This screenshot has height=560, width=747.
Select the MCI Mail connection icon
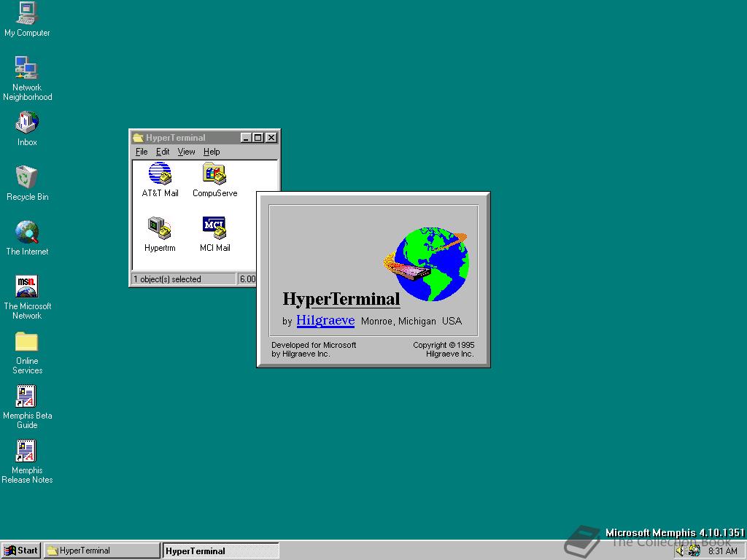[x=214, y=229]
